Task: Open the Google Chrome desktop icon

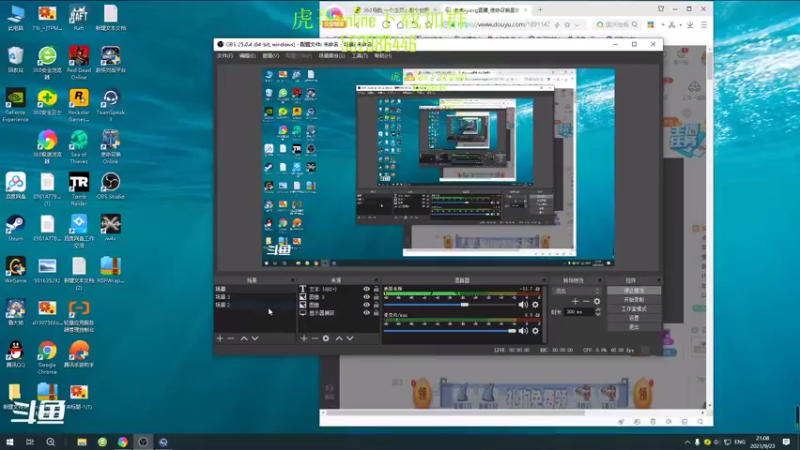Action: click(47, 358)
